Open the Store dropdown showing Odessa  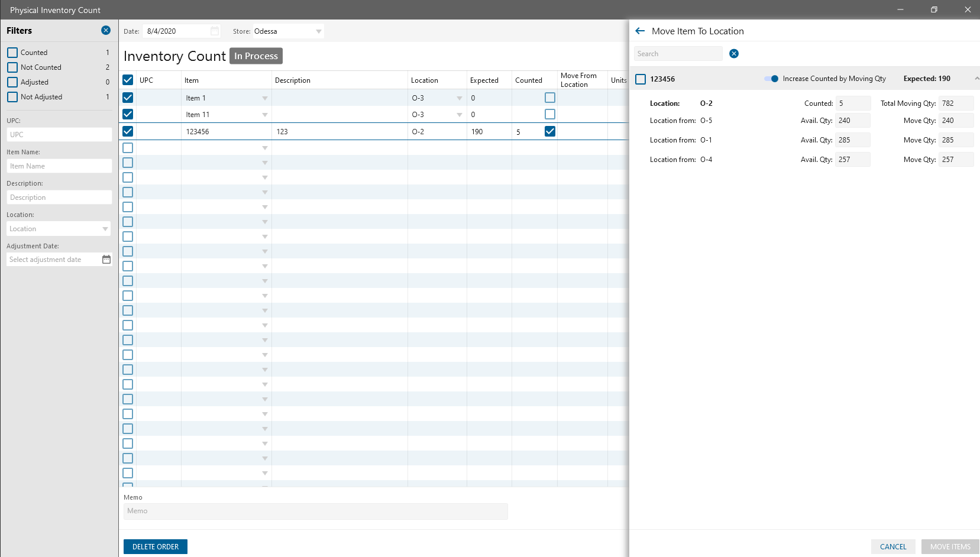pyautogui.click(x=319, y=31)
